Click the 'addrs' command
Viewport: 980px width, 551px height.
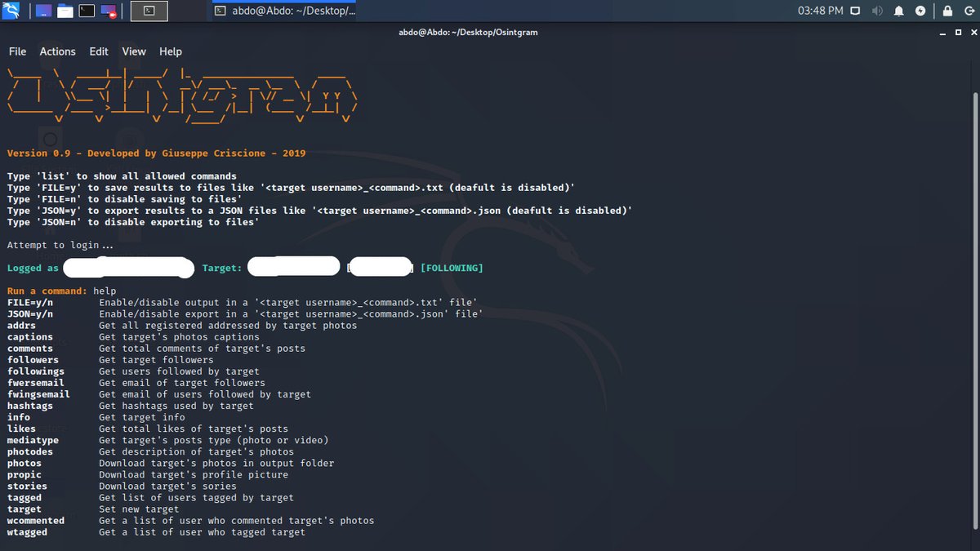tap(22, 325)
